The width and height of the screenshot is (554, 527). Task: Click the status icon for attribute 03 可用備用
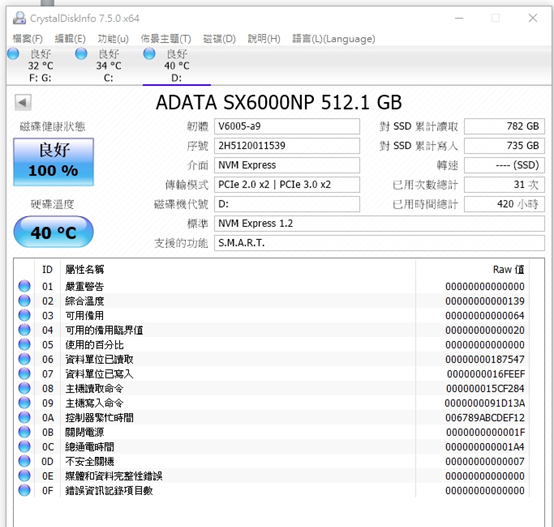24,315
